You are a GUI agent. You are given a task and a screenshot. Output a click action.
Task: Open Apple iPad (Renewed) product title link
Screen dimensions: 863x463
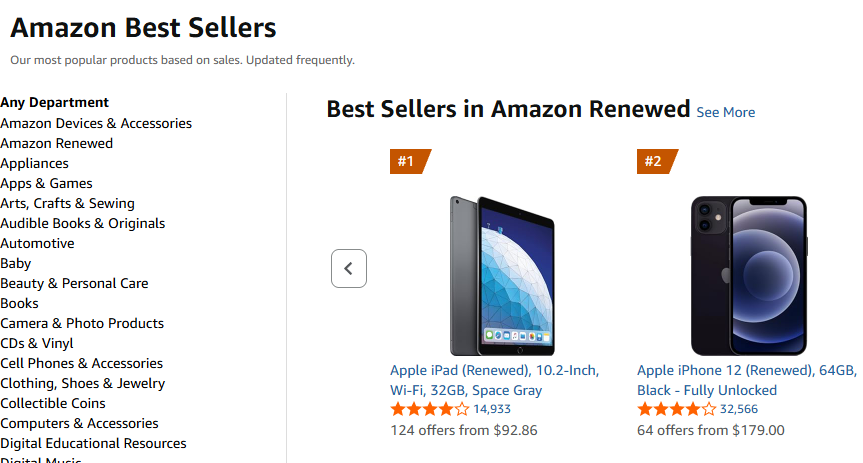(x=494, y=380)
